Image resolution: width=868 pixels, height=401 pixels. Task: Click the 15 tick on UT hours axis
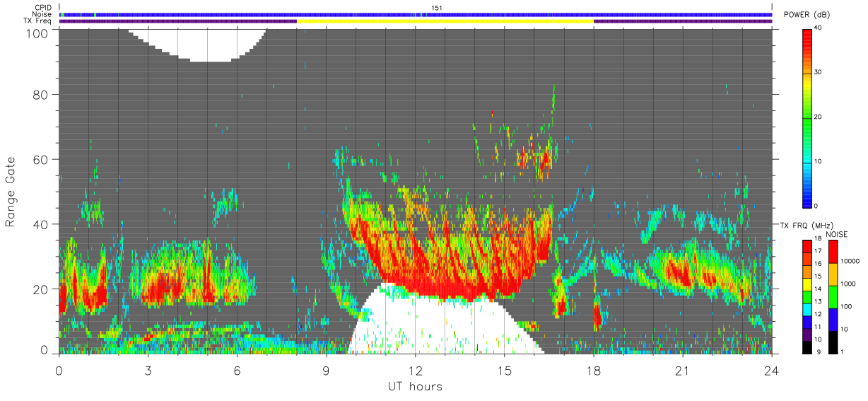505,371
